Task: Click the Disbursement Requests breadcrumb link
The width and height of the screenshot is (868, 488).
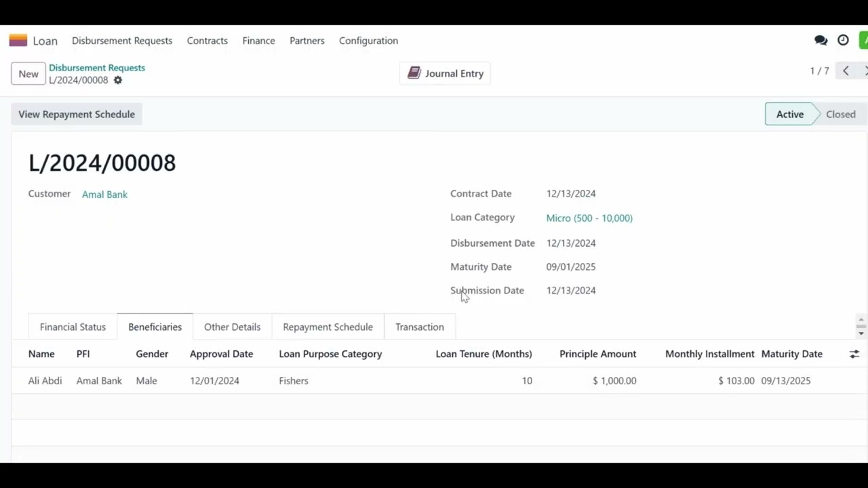Action: 97,68
